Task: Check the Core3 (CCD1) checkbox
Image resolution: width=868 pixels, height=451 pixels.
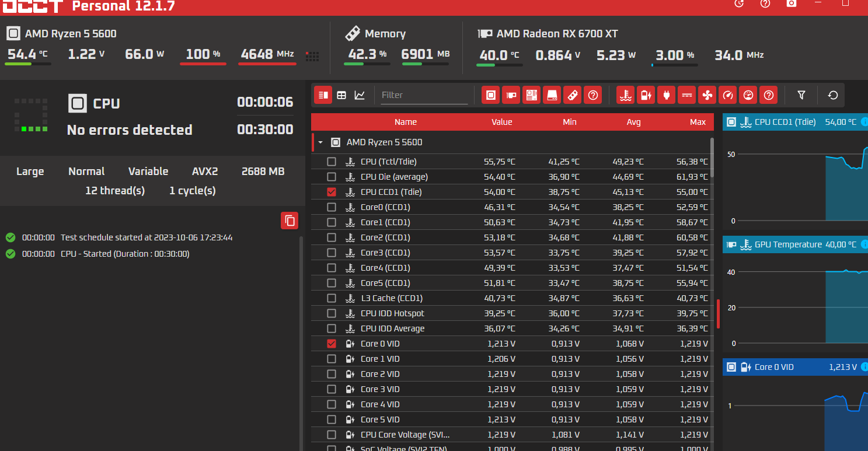Action: pos(332,253)
